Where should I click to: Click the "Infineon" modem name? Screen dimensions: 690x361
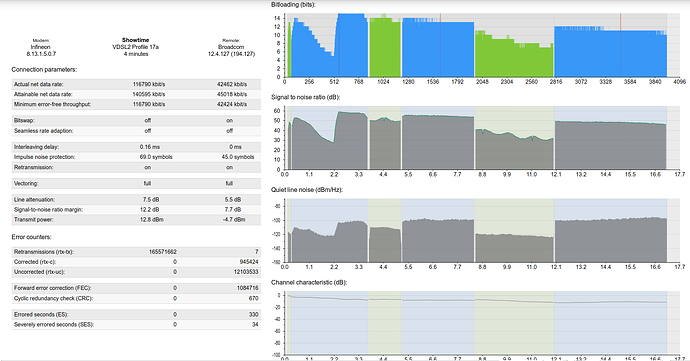pos(40,47)
